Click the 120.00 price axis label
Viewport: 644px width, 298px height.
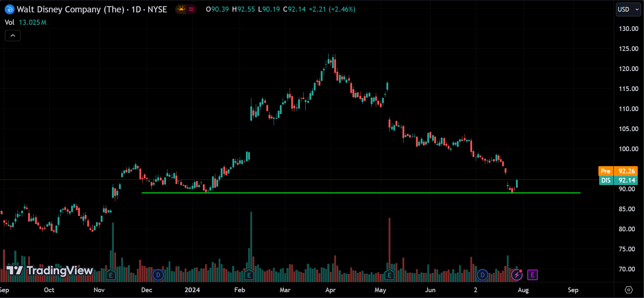pos(628,69)
